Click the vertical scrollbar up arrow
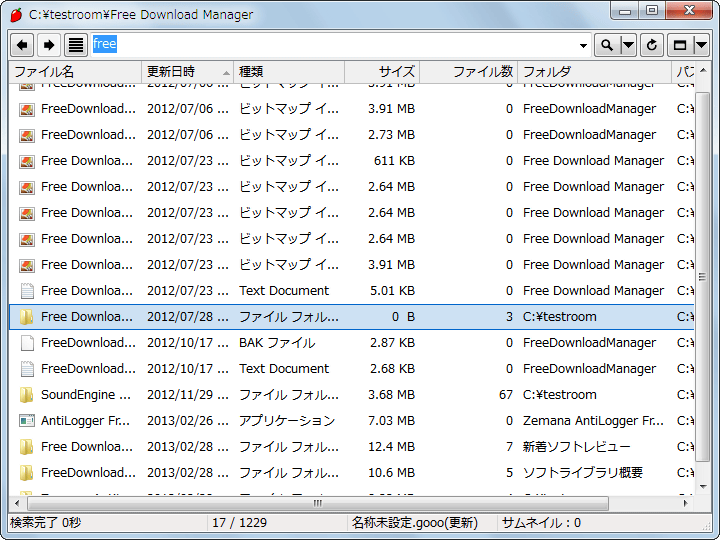 pyautogui.click(x=703, y=71)
